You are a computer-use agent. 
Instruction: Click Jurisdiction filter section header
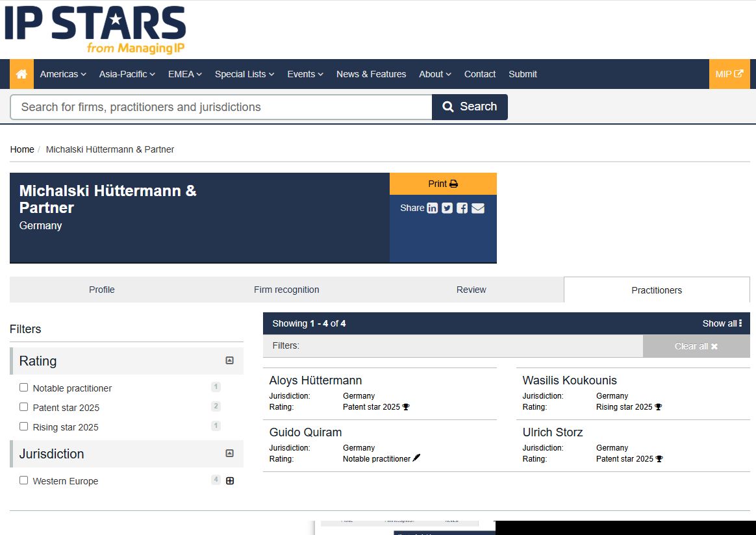coord(127,454)
